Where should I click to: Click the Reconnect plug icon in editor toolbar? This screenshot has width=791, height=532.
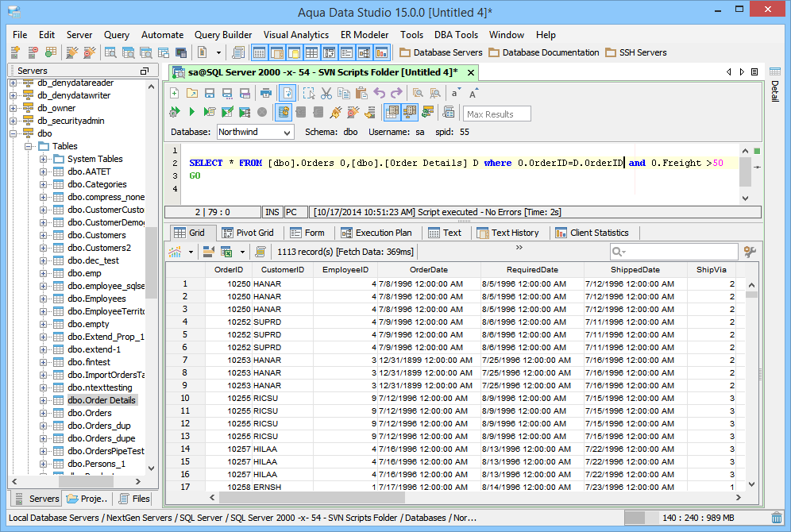336,112
